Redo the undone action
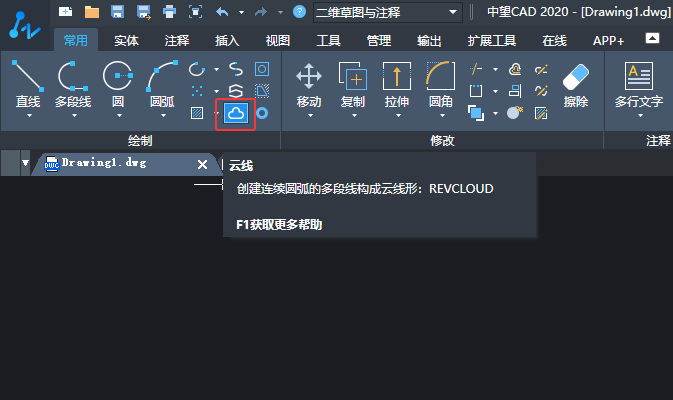The height and width of the screenshot is (400, 673). point(261,12)
